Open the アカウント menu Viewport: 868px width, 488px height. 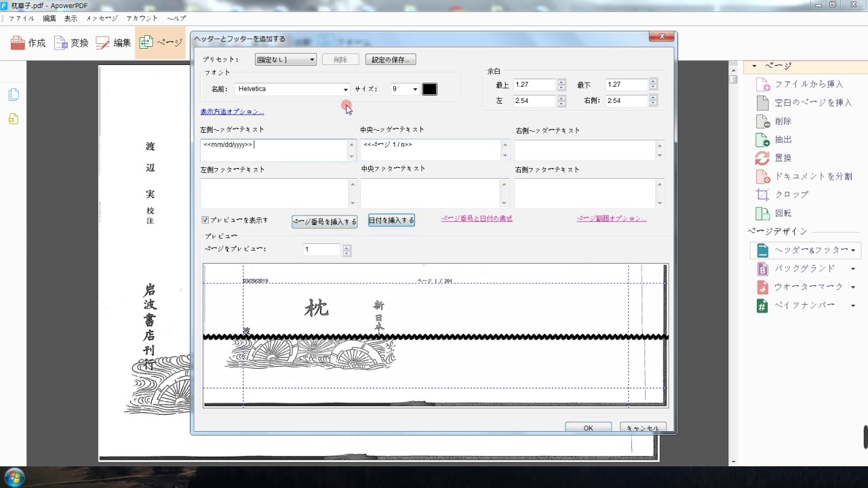point(142,18)
